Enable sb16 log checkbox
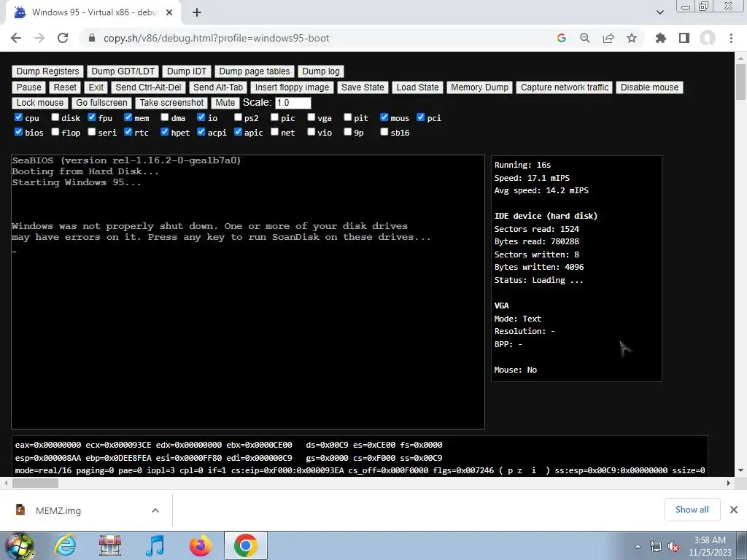The height and width of the screenshot is (560, 747). coord(384,132)
